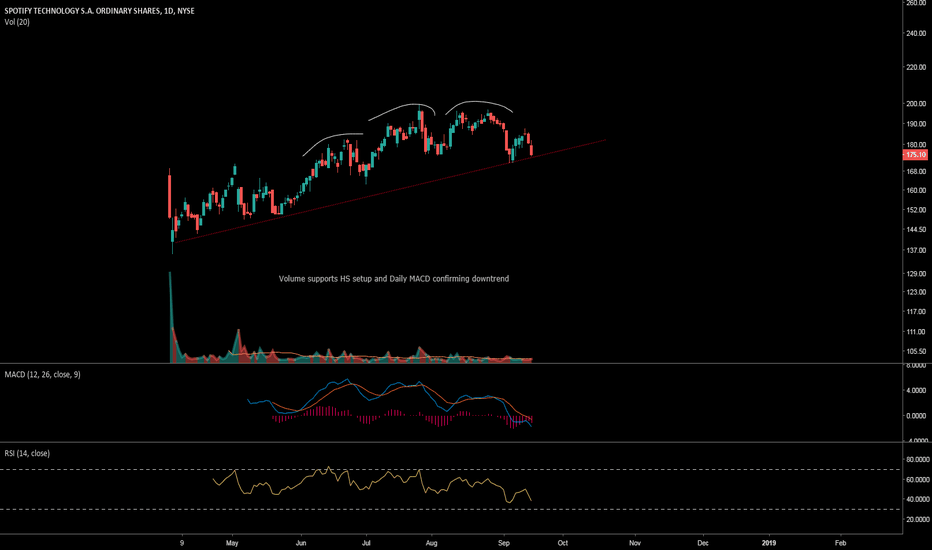
Task: Click the Spotify Technology chart title
Action: click(x=99, y=11)
